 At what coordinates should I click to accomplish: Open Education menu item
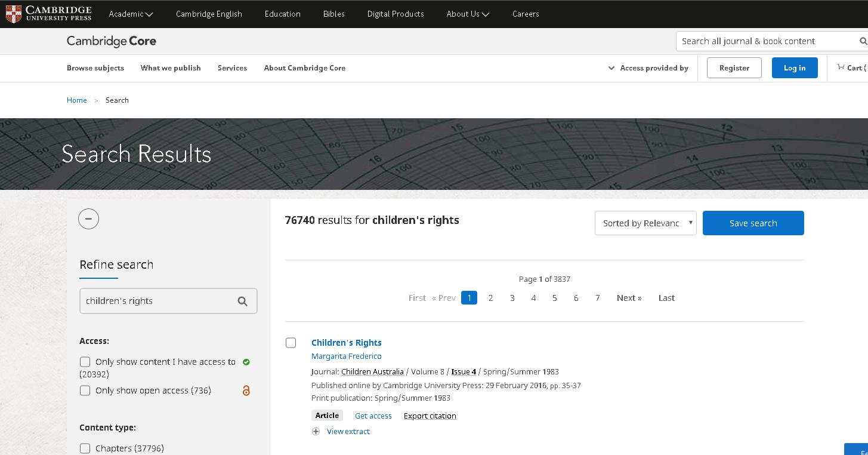(283, 14)
